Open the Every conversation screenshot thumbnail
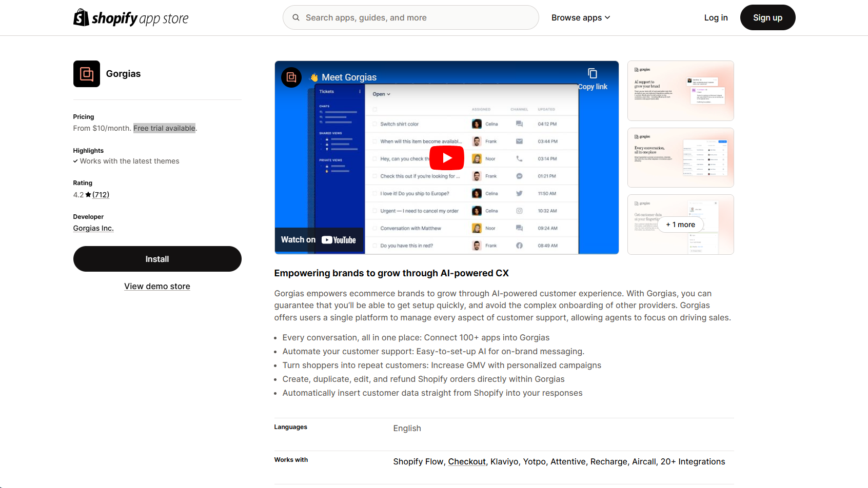Viewport: 868px width, 488px height. coord(680,157)
